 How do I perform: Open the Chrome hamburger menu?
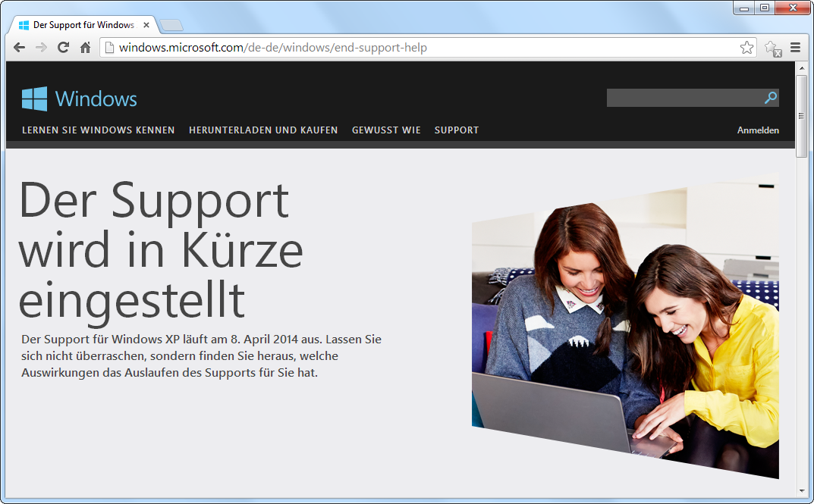click(x=795, y=48)
